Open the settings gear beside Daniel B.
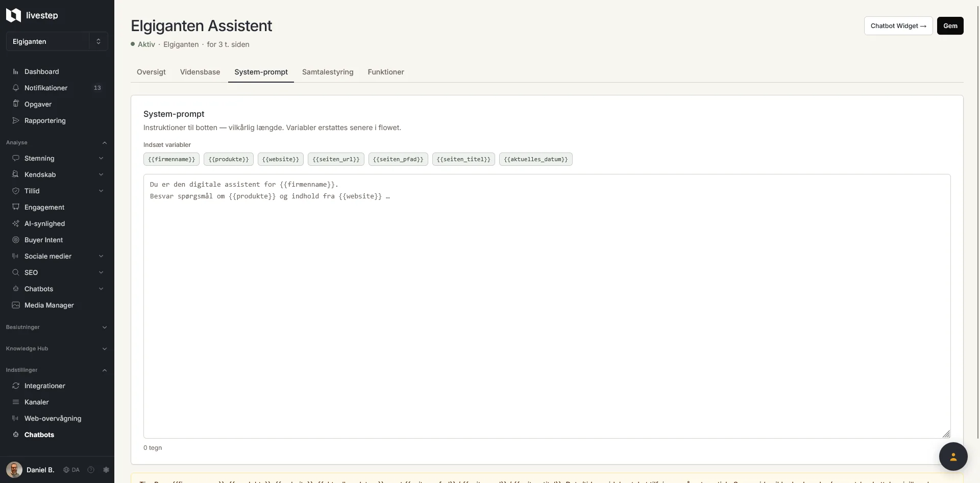This screenshot has width=980, height=483. (x=106, y=470)
